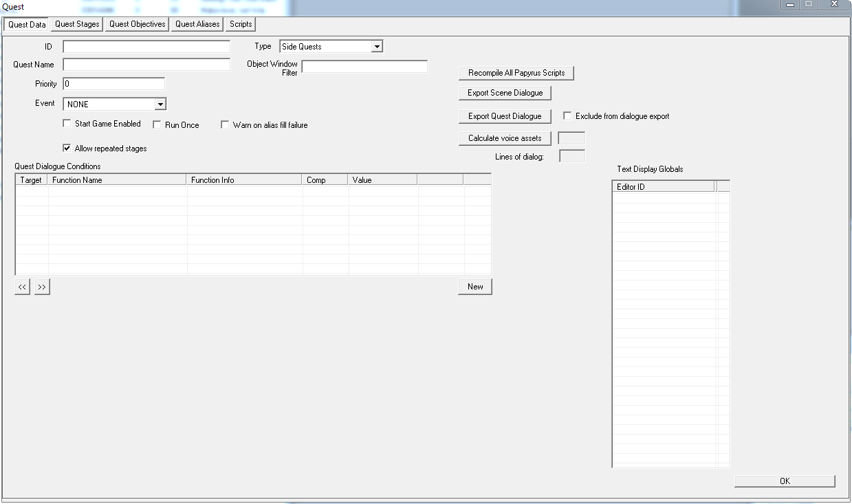852x504 pixels.
Task: Click Export Quest Dialogue button
Action: (x=505, y=116)
